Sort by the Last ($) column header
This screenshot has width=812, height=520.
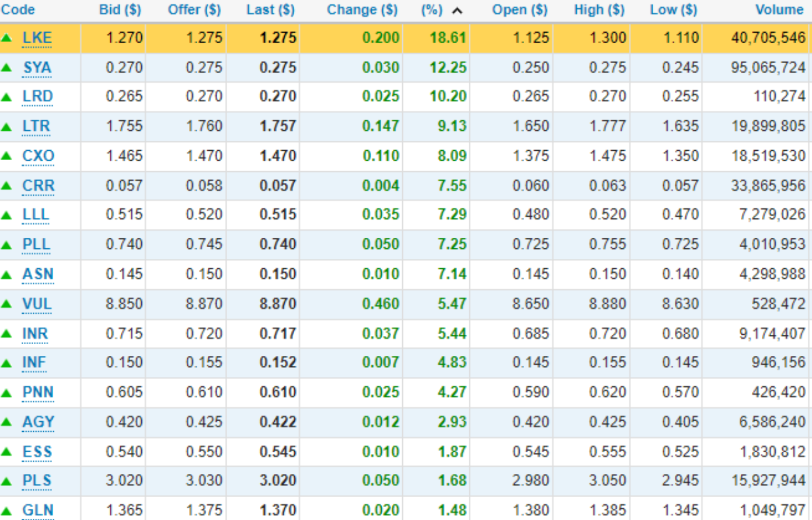tap(270, 10)
